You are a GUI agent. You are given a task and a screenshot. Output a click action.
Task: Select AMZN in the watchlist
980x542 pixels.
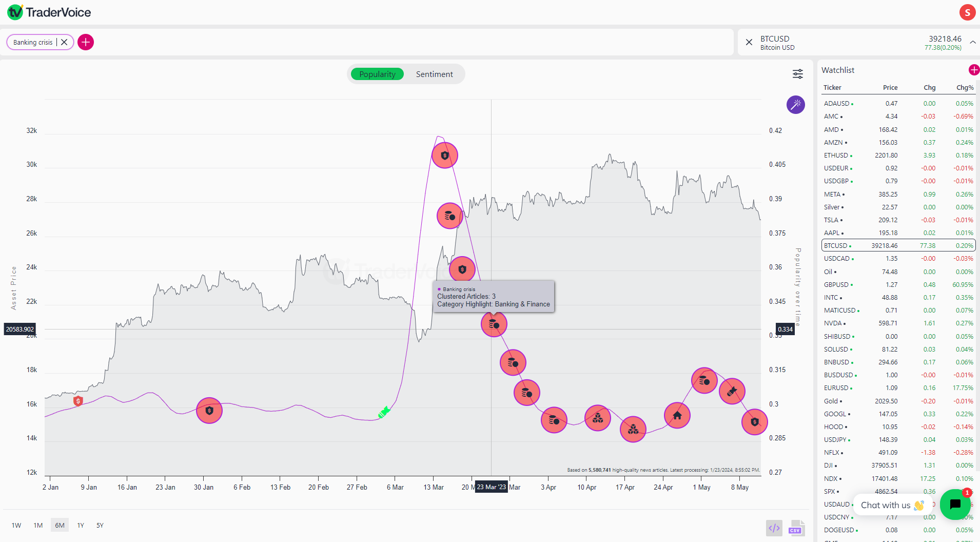coord(898,142)
